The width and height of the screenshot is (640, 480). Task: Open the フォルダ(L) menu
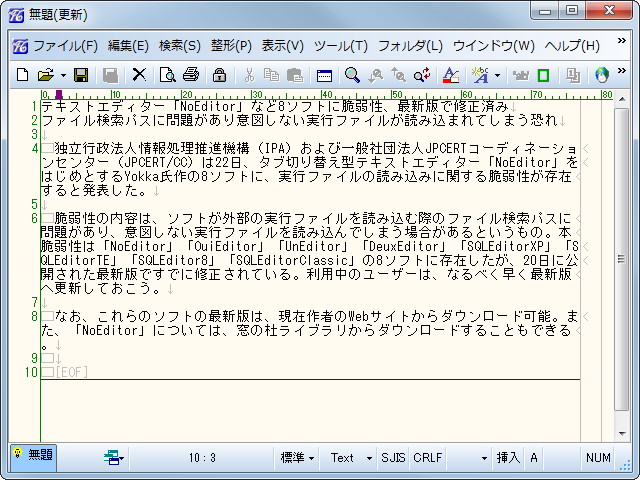(410, 46)
